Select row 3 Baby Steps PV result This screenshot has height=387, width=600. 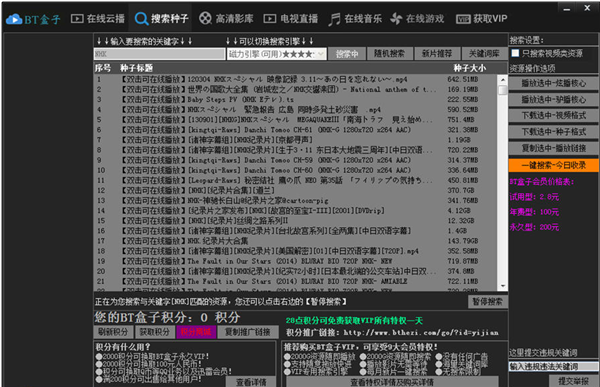295,100
